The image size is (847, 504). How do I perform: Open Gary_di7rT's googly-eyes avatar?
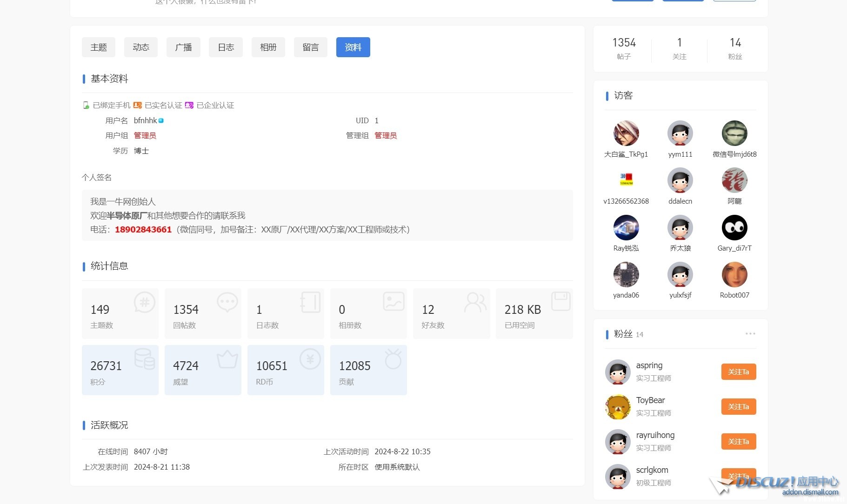click(734, 227)
